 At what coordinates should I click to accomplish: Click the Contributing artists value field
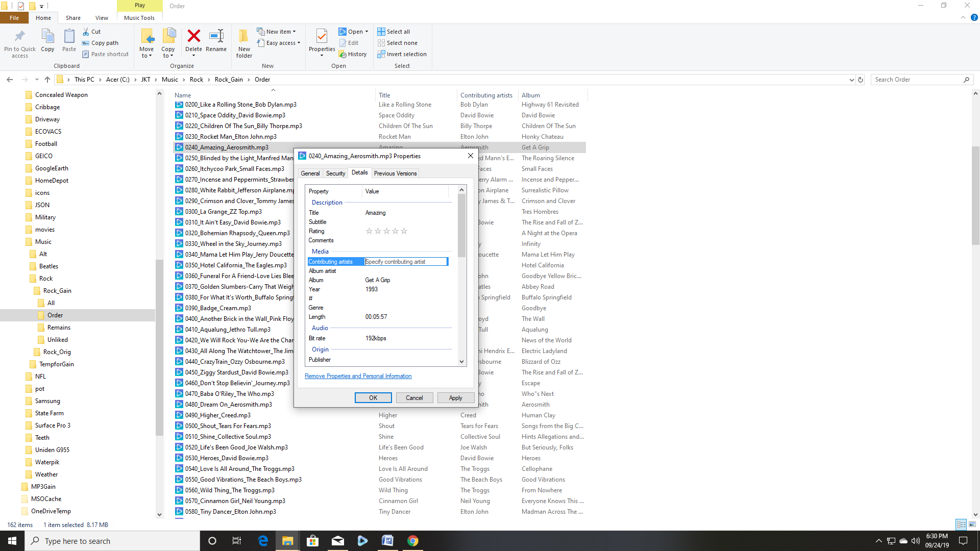click(x=406, y=262)
